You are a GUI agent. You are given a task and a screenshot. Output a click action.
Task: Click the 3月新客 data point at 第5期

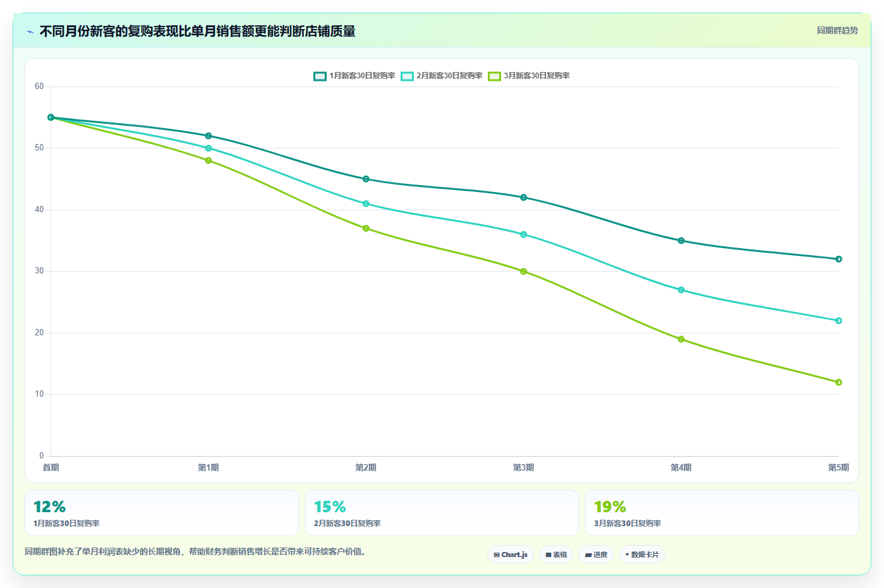point(839,382)
